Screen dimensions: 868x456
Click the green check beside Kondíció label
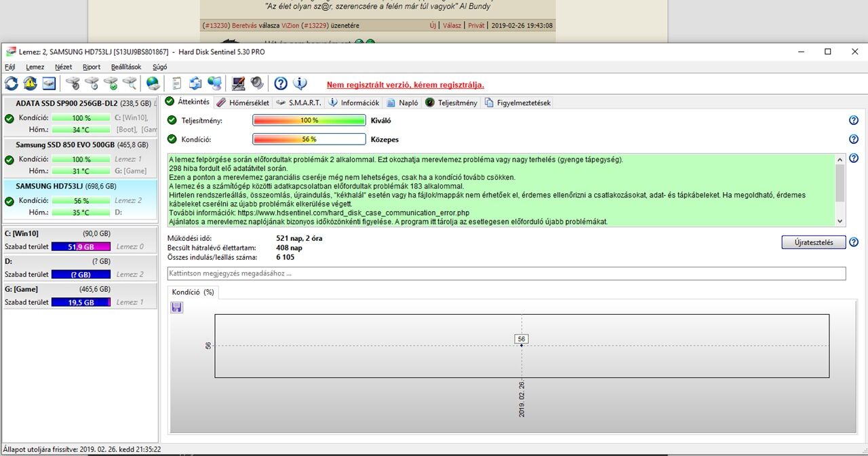[172, 139]
